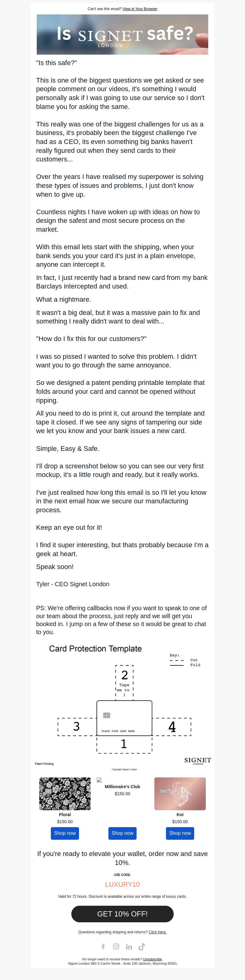Click the shipping and returns Click Here link
Image resolution: width=245 pixels, height=980 pixels.
click(158, 932)
